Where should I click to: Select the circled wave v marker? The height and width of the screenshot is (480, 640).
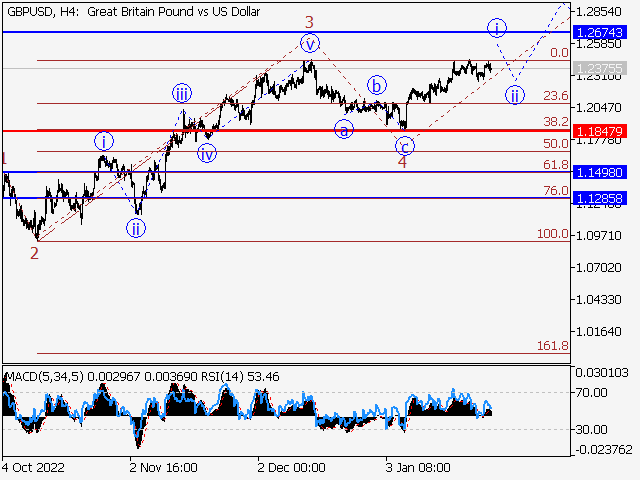(x=310, y=43)
